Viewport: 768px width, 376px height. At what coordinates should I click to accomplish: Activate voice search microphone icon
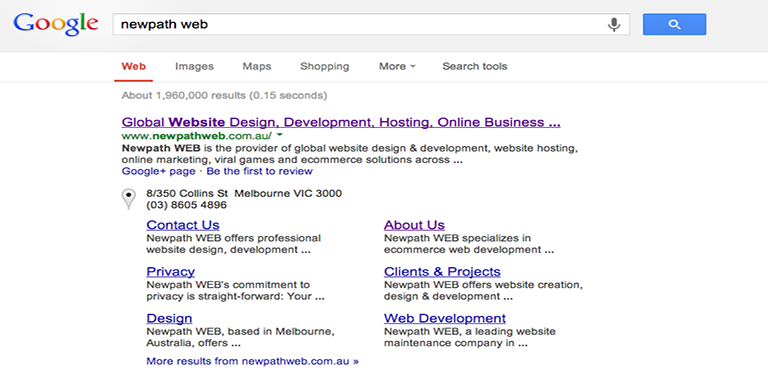point(614,24)
